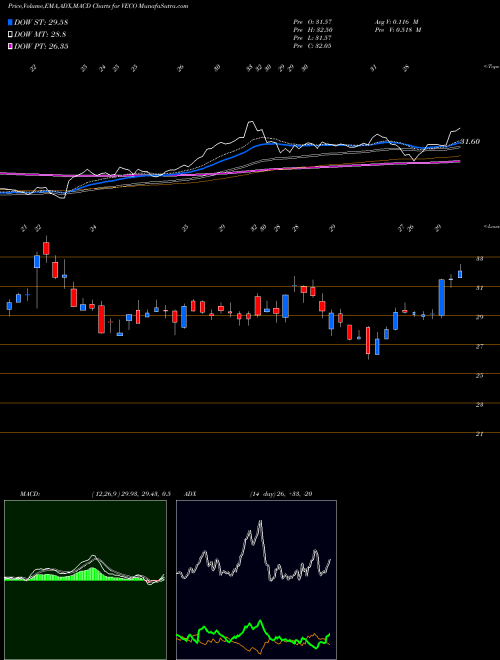Viewport: 500px width, 660px height.
Task: Click the 25 price axis label
Action: 479,375
